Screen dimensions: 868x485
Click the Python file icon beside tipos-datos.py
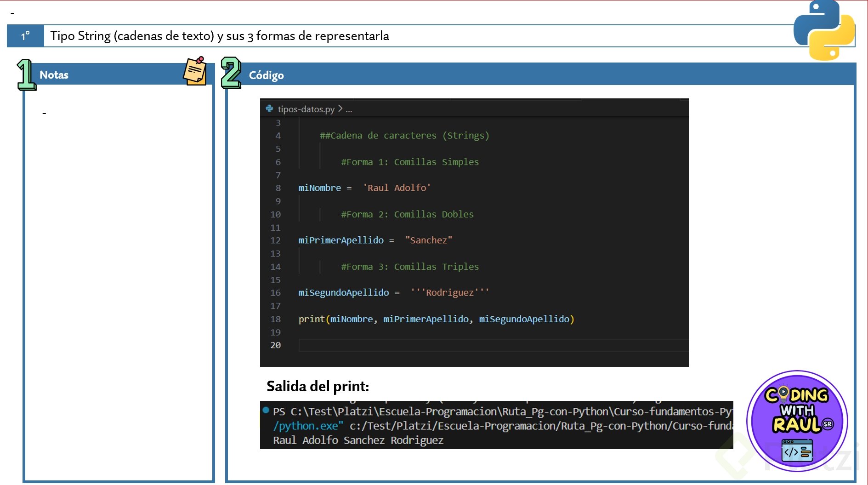[x=270, y=109]
